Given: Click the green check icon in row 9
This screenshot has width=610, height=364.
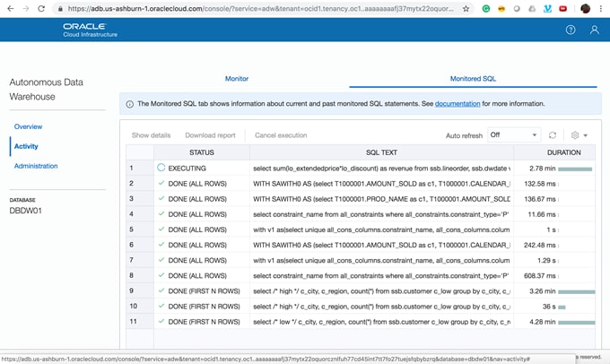Looking at the screenshot, I should tap(161, 290).
